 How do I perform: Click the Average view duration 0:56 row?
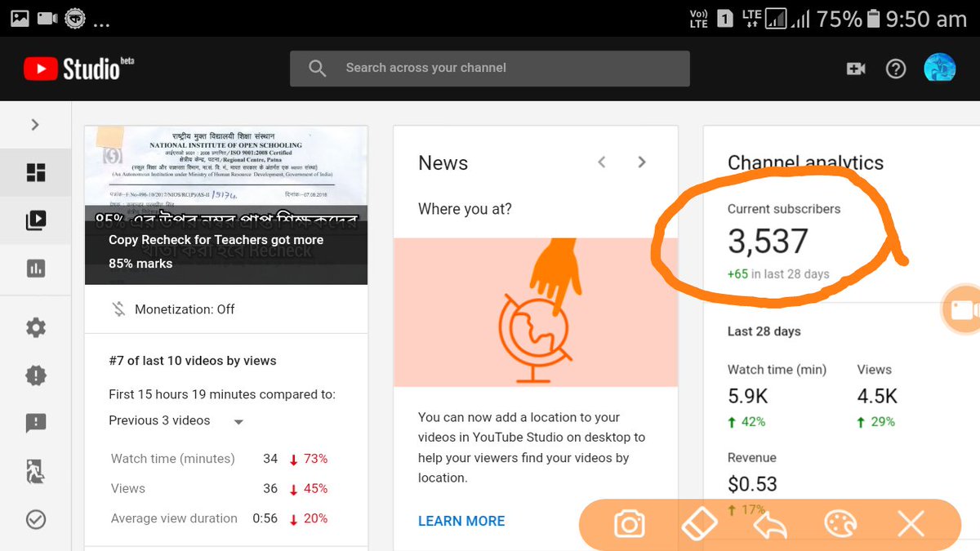pos(219,518)
